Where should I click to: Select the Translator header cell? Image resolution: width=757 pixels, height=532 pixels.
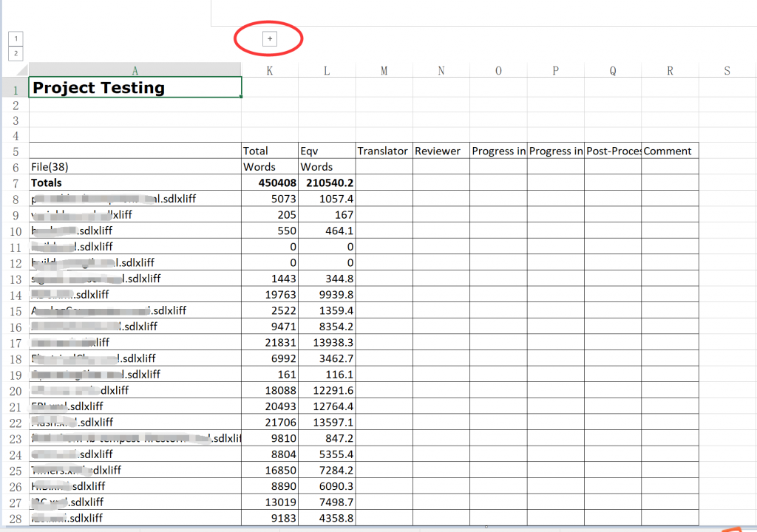384,151
